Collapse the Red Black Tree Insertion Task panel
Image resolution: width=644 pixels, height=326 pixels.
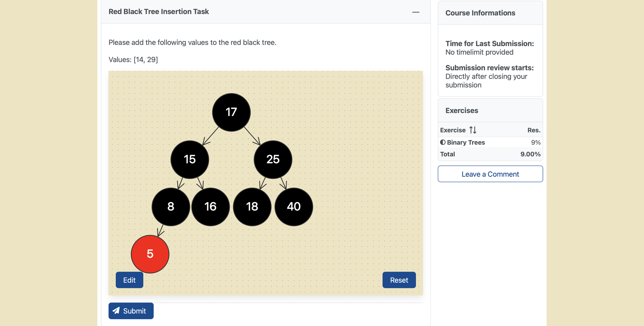[x=416, y=12]
